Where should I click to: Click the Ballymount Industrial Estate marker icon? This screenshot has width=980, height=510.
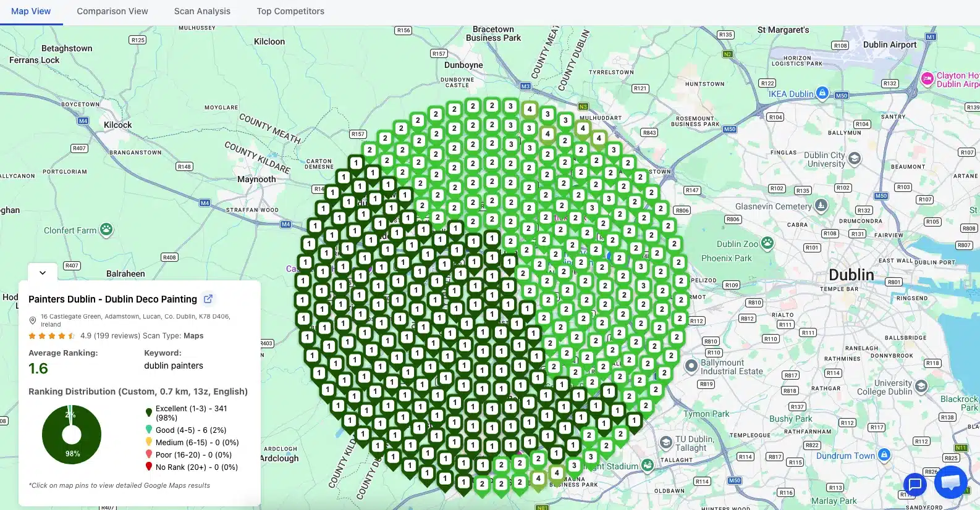point(691,366)
